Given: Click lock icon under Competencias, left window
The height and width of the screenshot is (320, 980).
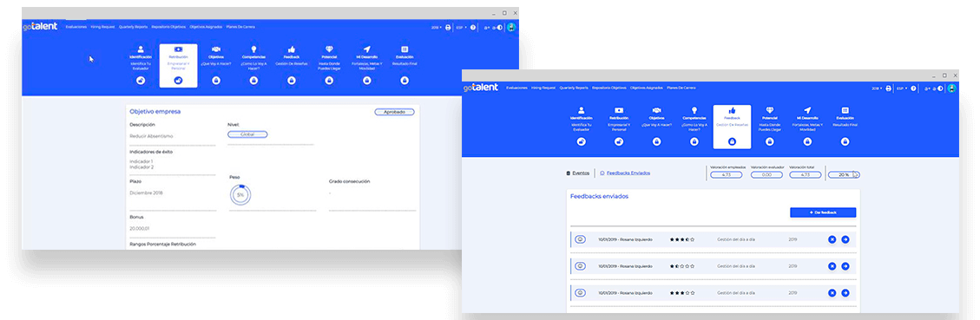Looking at the screenshot, I should [253, 80].
